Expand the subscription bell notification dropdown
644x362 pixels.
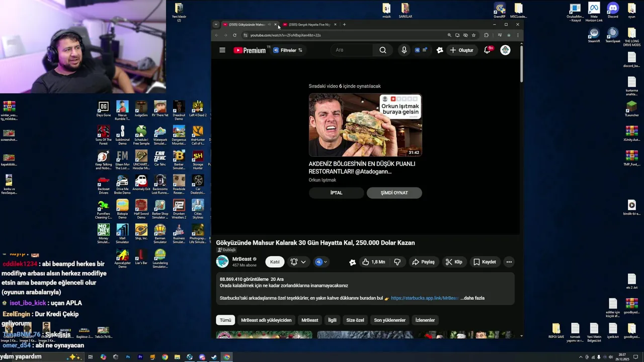point(298,262)
